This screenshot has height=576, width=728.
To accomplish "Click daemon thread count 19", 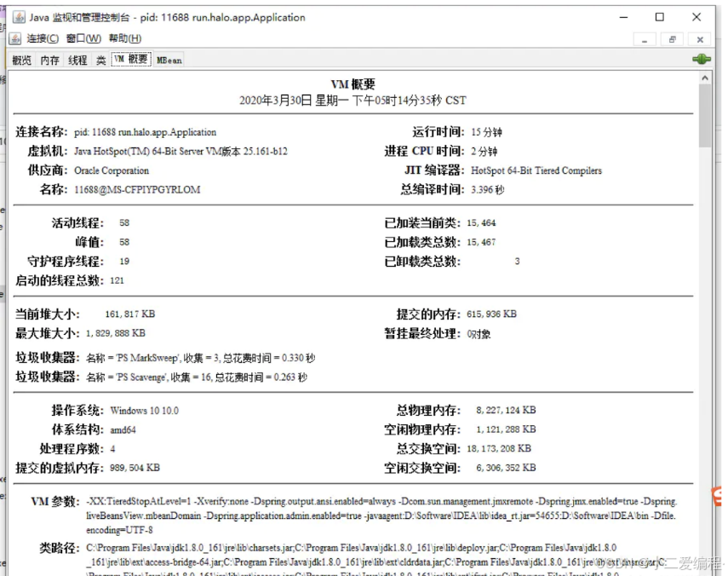I will coord(124,261).
